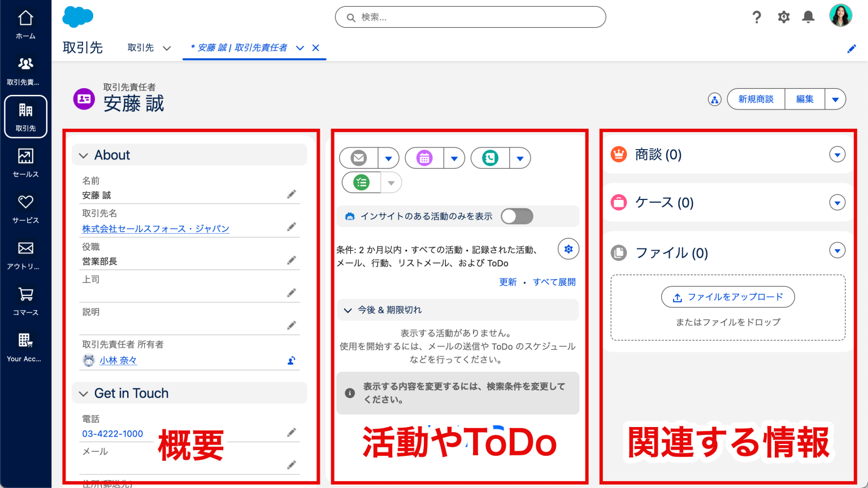Open the new email envelope icon

pos(358,158)
